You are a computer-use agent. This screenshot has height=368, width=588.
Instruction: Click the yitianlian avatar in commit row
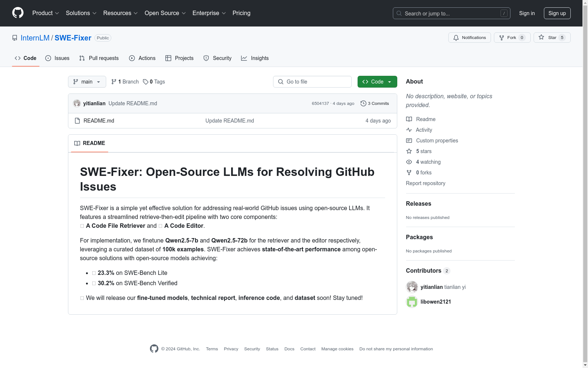[77, 103]
